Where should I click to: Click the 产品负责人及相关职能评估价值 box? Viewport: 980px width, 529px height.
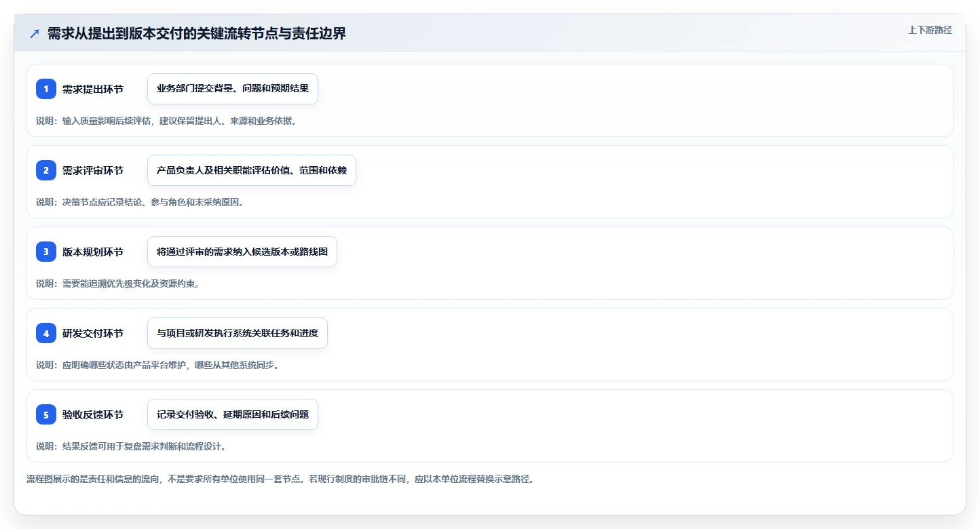252,170
